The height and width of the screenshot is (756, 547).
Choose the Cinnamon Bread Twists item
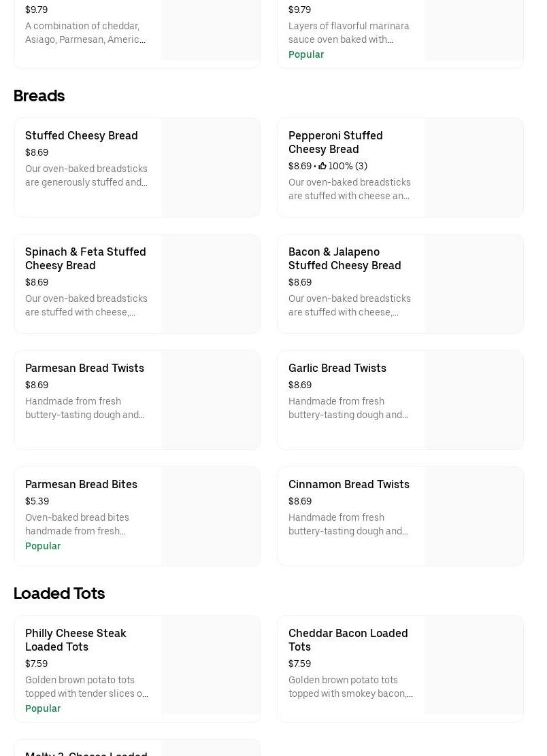349,484
